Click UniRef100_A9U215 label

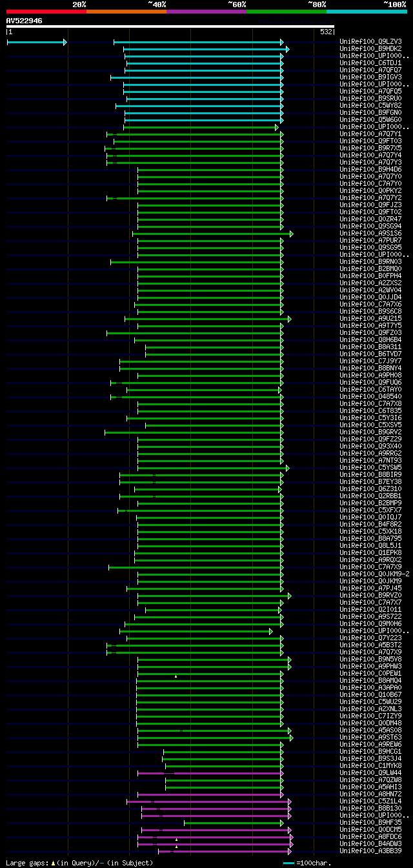coord(370,319)
